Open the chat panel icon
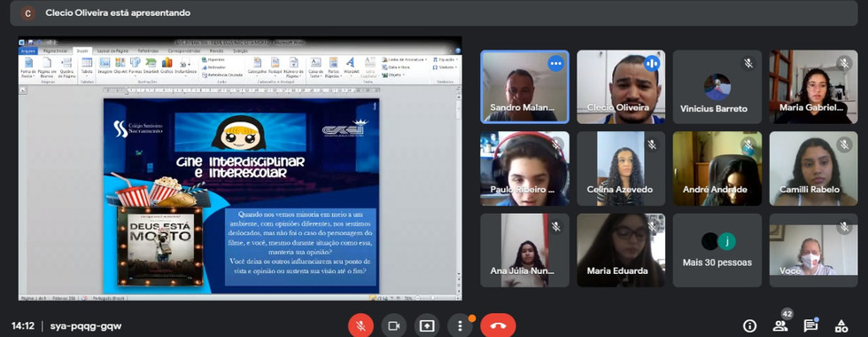 (x=810, y=326)
